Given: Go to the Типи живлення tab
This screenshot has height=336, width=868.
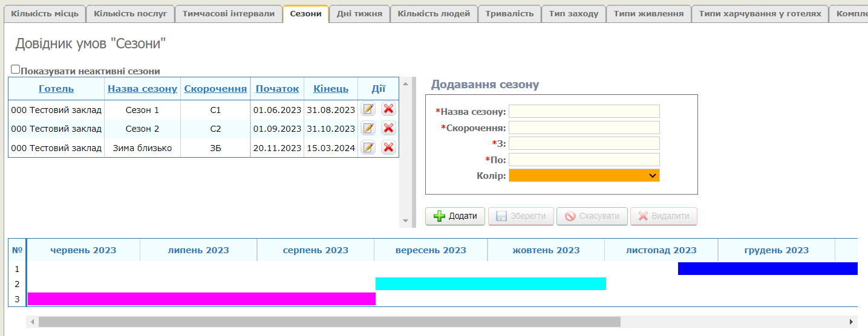Looking at the screenshot, I should (x=648, y=13).
